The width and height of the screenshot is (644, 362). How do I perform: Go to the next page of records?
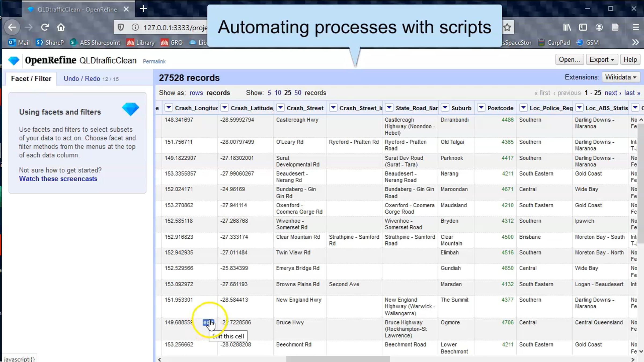613,93
